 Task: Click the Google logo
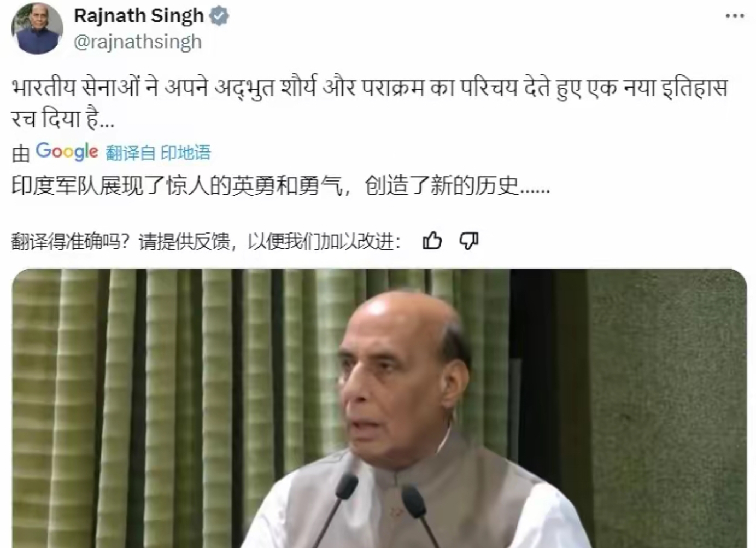[67, 151]
